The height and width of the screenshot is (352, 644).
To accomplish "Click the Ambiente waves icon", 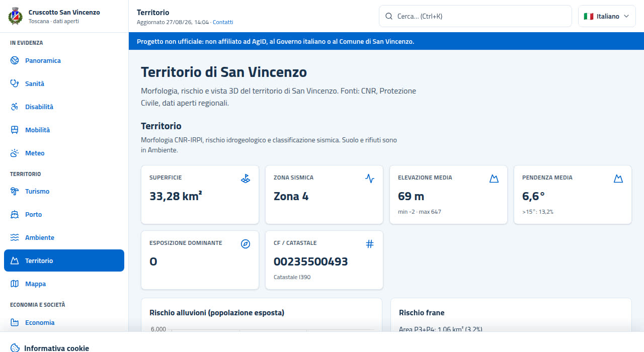I will (15, 237).
